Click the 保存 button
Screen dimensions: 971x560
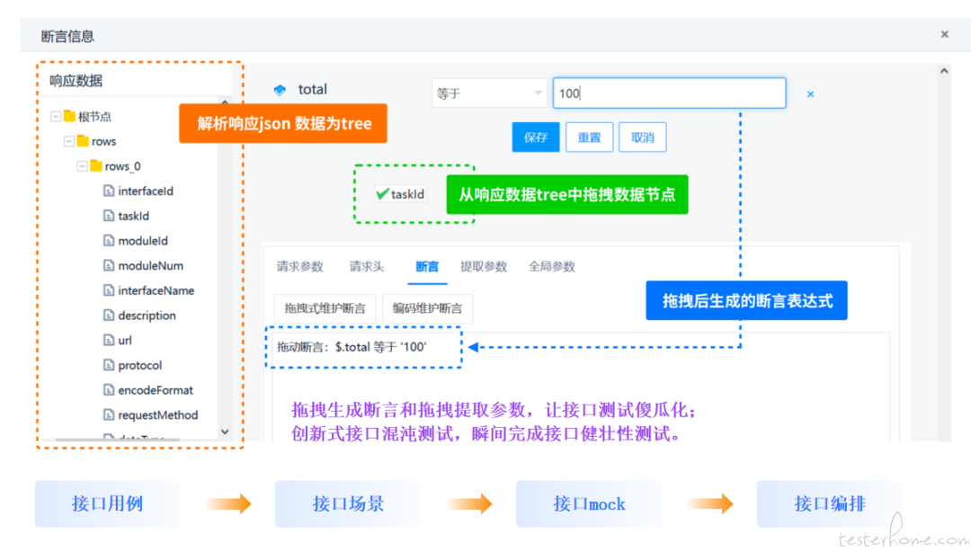[x=536, y=137]
